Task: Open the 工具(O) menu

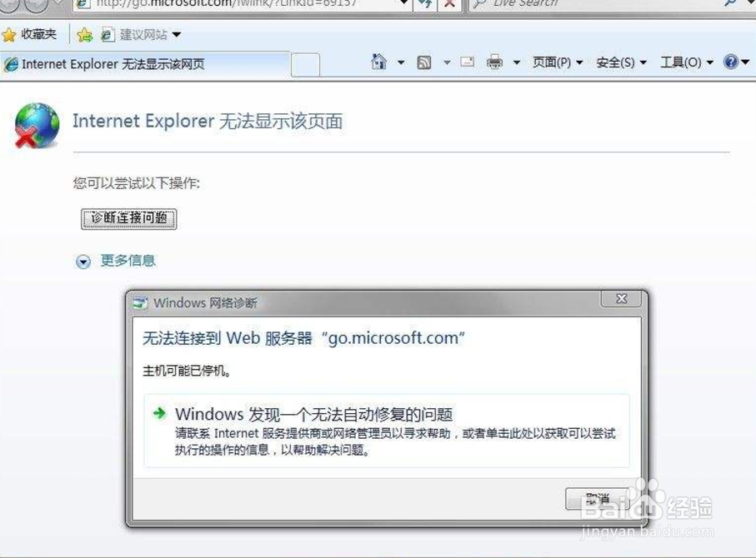Action: (x=687, y=62)
